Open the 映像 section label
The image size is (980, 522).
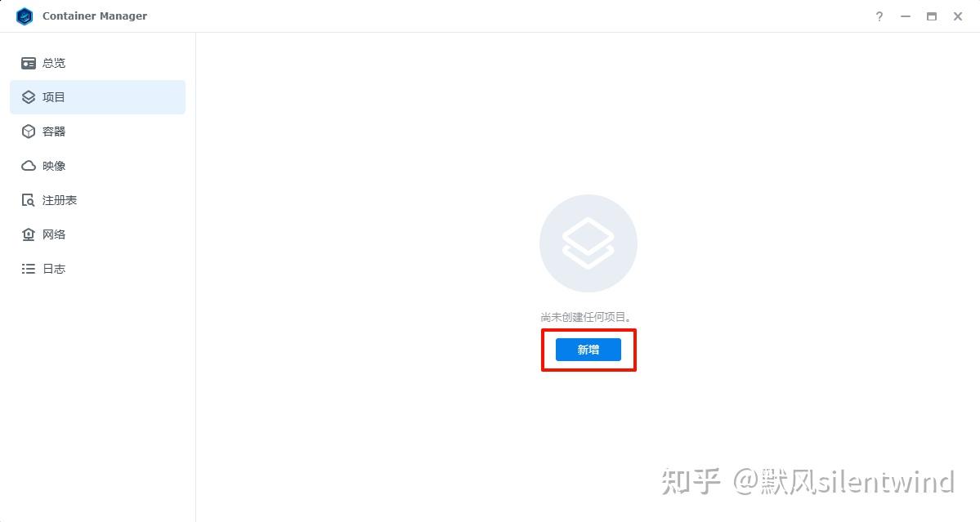[54, 166]
